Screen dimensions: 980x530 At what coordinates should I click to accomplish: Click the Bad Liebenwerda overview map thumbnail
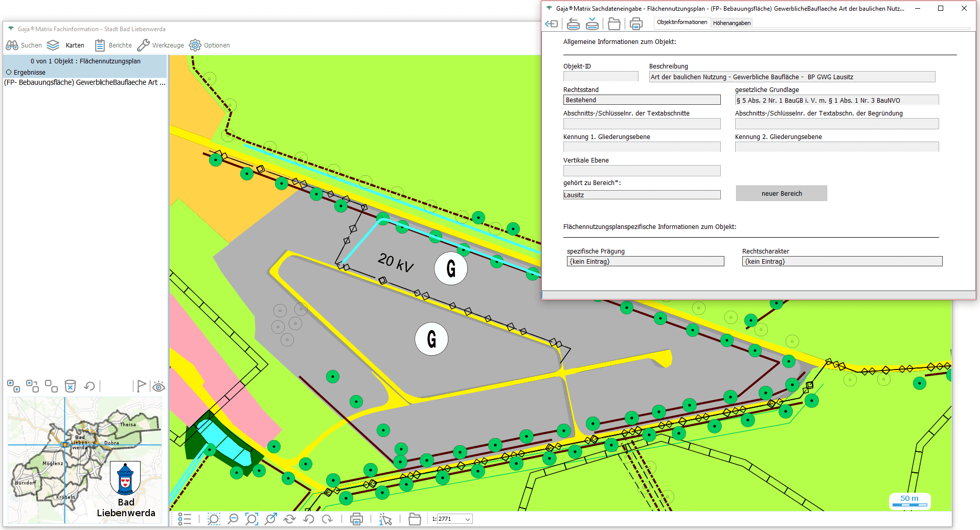85,460
